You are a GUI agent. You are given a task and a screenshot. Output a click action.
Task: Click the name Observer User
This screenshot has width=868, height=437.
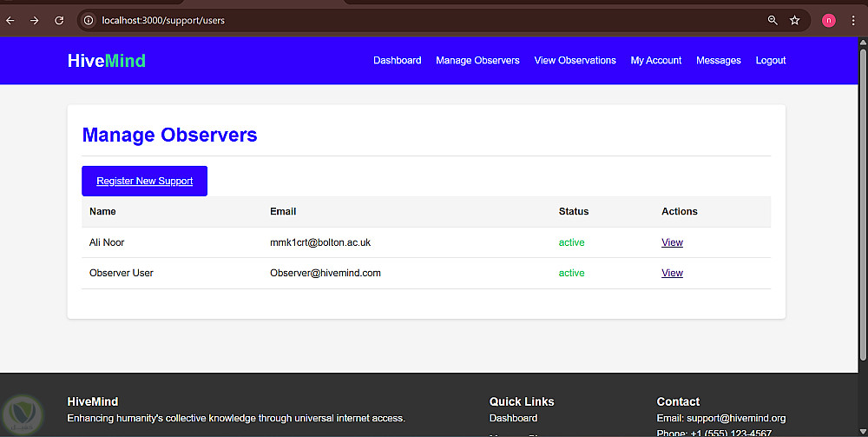[122, 273]
